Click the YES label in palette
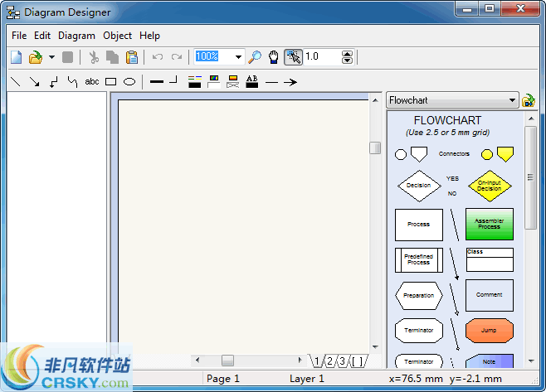 [x=453, y=178]
